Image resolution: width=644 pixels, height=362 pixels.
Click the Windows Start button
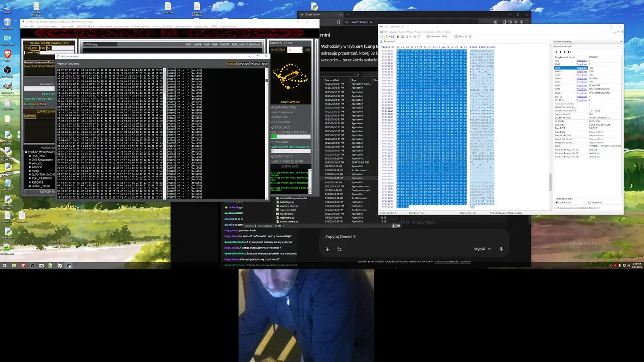[5, 265]
